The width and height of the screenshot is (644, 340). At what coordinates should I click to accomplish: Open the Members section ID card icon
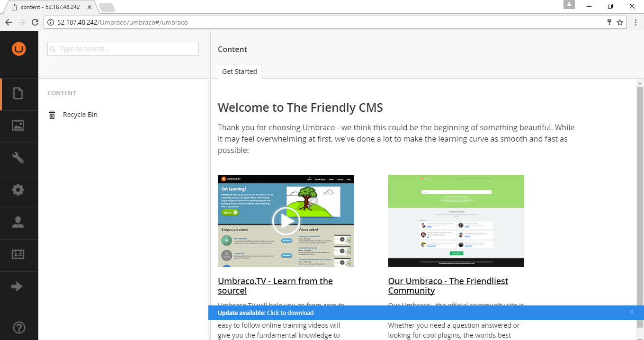[x=18, y=254]
